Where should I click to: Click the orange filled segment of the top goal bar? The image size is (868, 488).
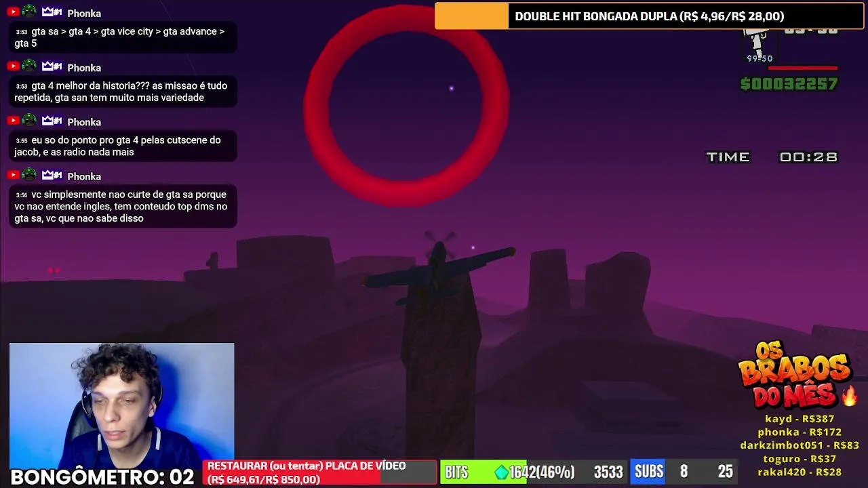point(471,16)
